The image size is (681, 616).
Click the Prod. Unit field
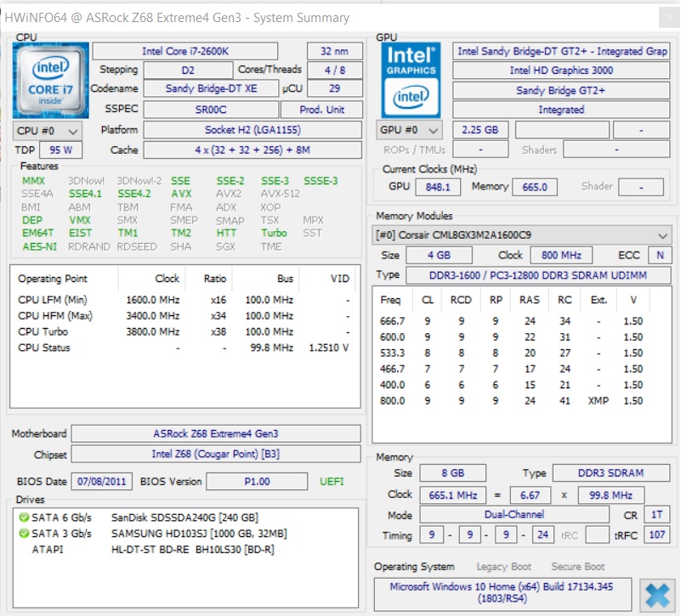[x=322, y=110]
